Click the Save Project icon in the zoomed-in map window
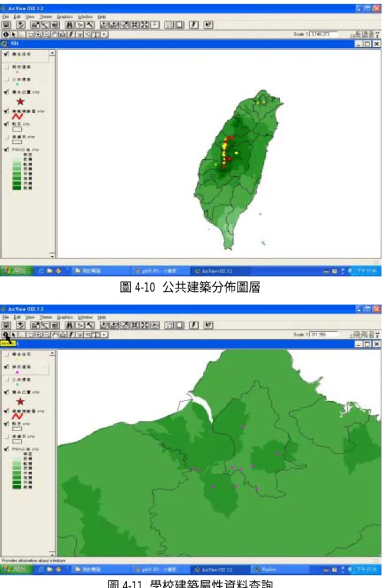The width and height of the screenshot is (382, 588). click(x=6, y=325)
